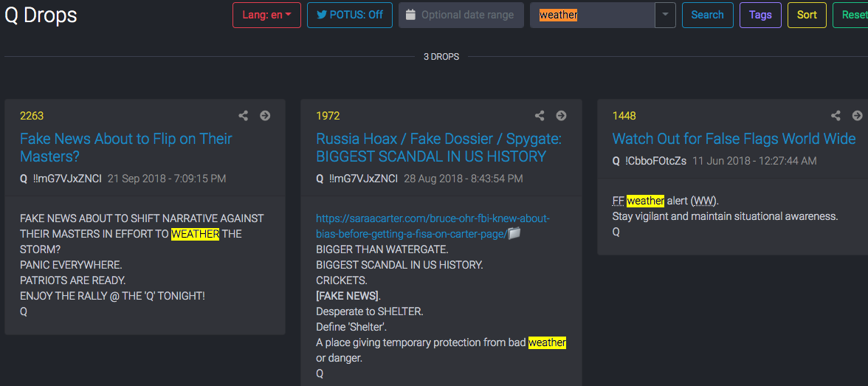Click the FF abbreviation in drop 1448
This screenshot has height=386, width=868.
[618, 201]
